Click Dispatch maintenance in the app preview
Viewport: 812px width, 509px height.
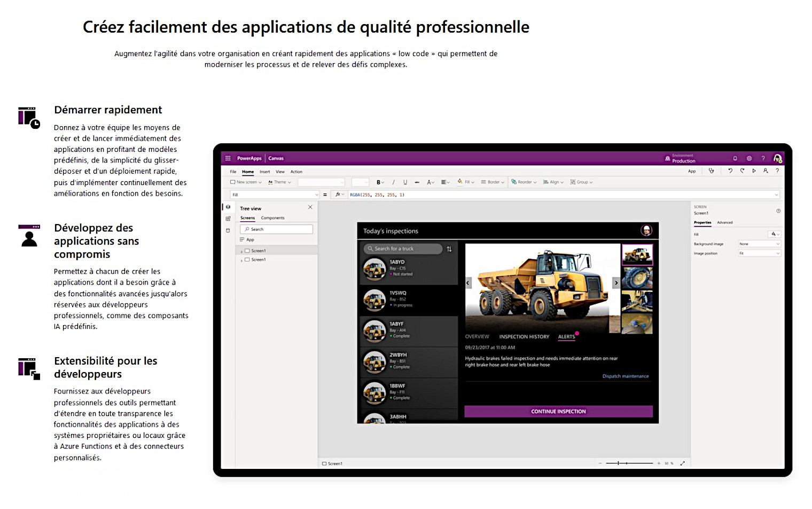coord(625,376)
